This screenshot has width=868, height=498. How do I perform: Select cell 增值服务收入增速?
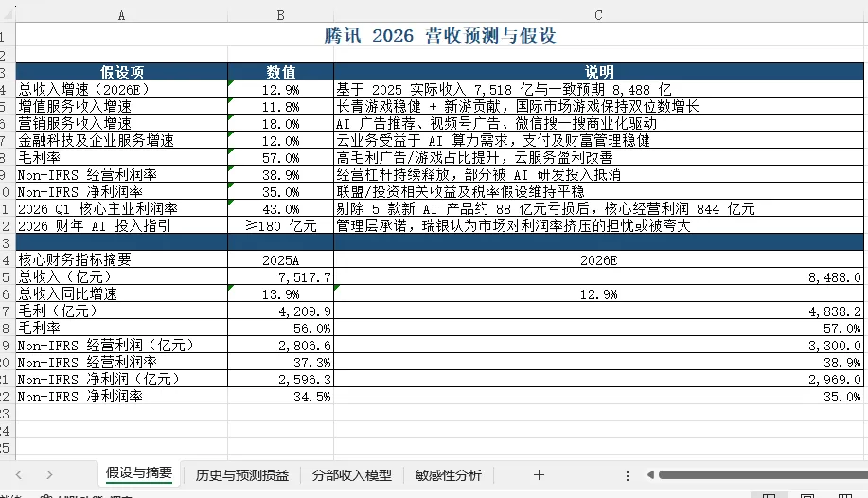(122, 106)
